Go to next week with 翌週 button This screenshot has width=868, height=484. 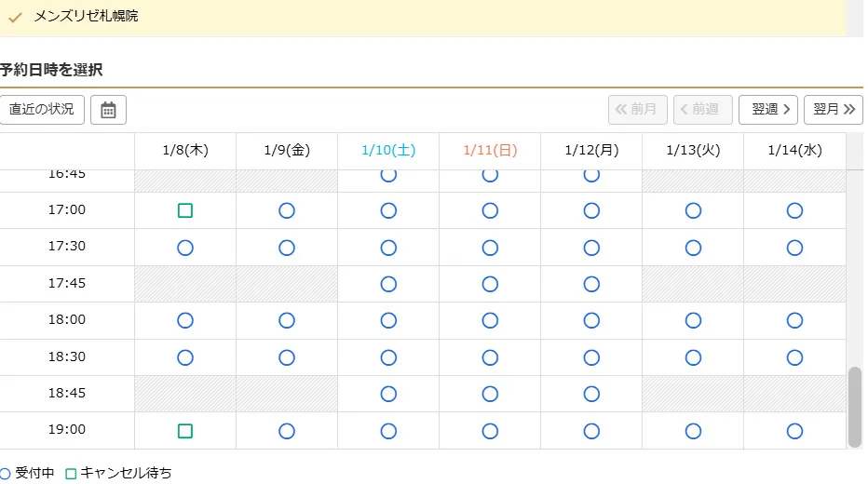click(x=767, y=110)
